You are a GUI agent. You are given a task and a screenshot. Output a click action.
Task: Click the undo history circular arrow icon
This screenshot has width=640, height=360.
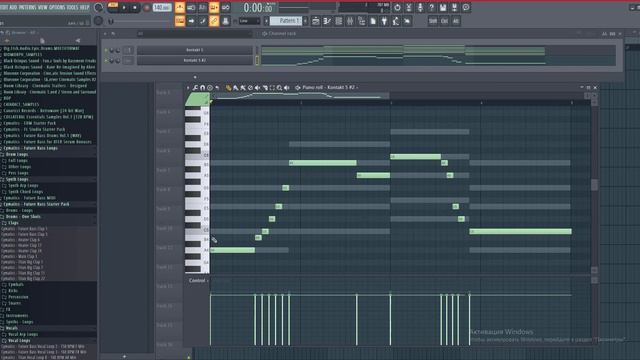pyautogui.click(x=397, y=7)
